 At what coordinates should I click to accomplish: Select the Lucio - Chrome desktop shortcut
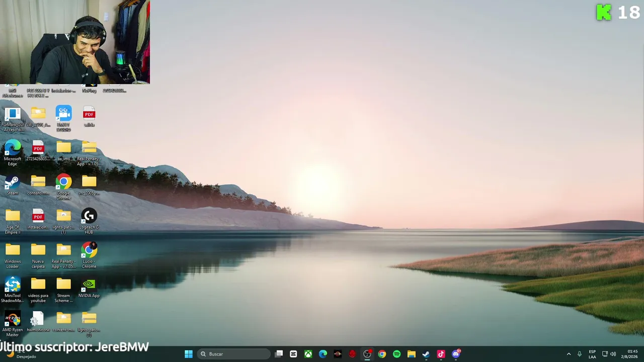coord(89,255)
